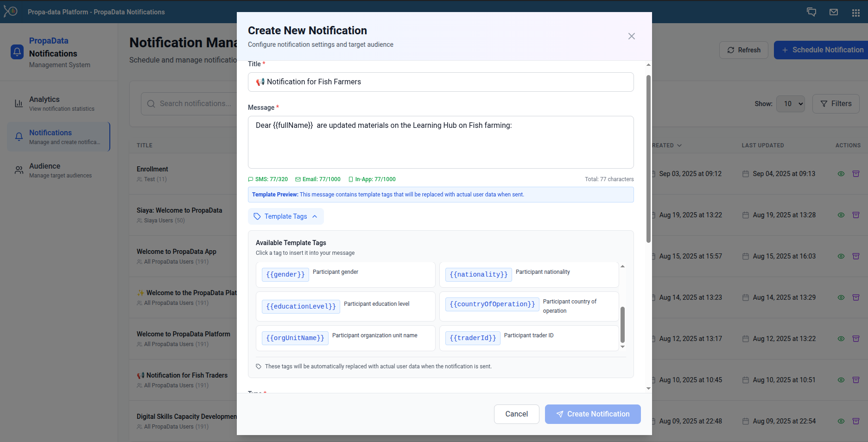This screenshot has height=442, width=868.
Task: Click the Schedule Notification button
Action: click(x=822, y=50)
